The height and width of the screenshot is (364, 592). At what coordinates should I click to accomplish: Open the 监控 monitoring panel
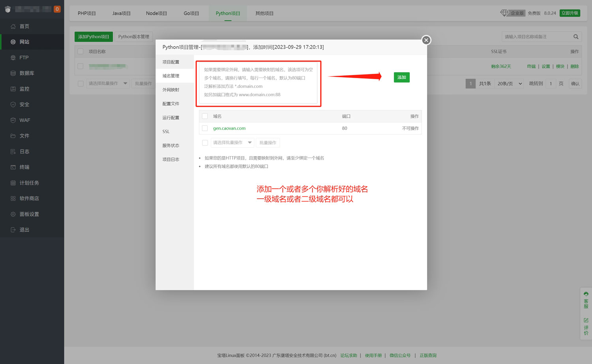tap(24, 89)
